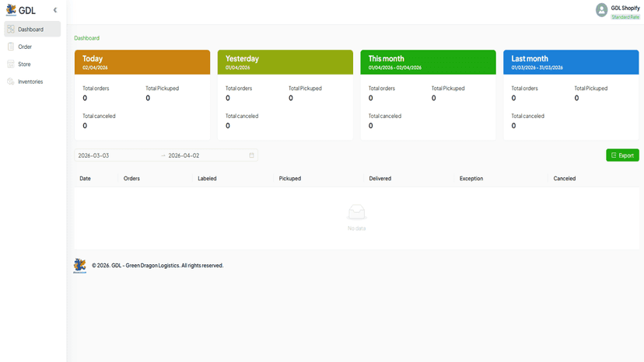Click Total canceled in Today card

pyautogui.click(x=99, y=117)
